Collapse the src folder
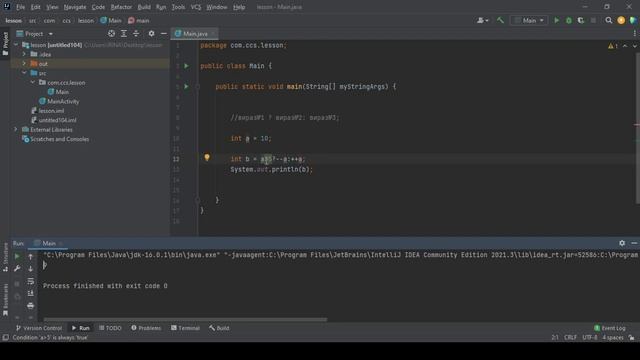640x360 pixels. click(x=24, y=73)
